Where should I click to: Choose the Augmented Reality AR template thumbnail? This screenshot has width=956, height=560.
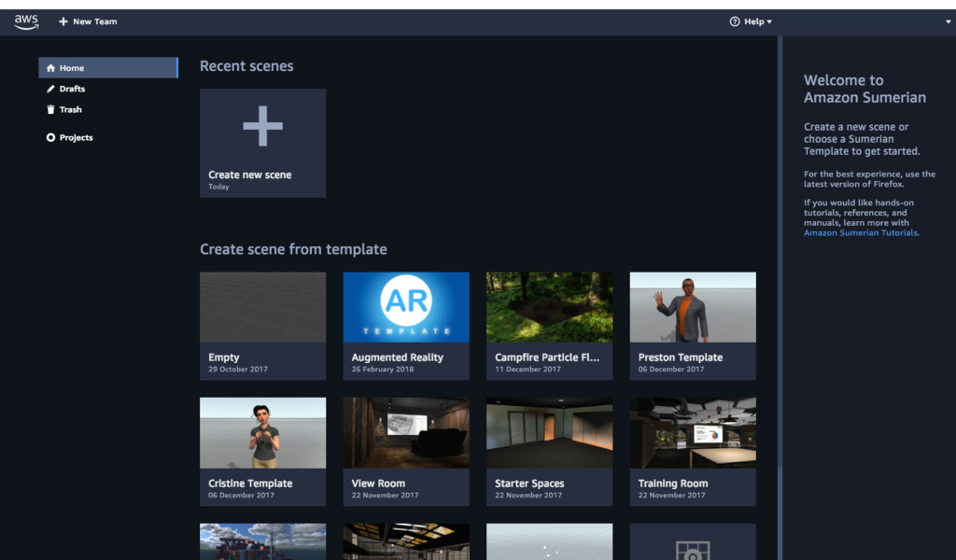pos(406,307)
